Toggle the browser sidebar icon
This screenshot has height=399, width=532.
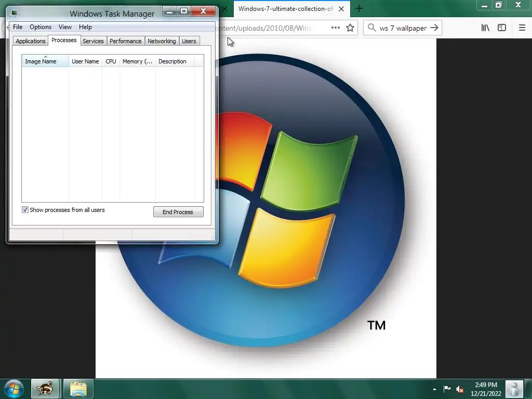[x=502, y=28]
